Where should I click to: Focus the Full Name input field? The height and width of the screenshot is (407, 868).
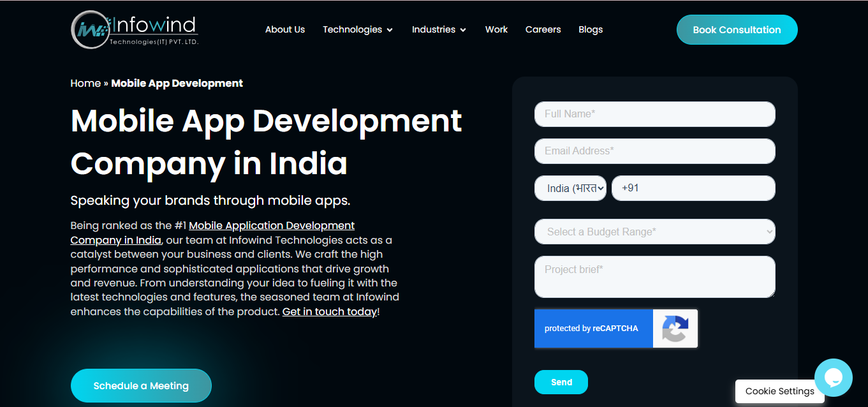[x=654, y=114]
